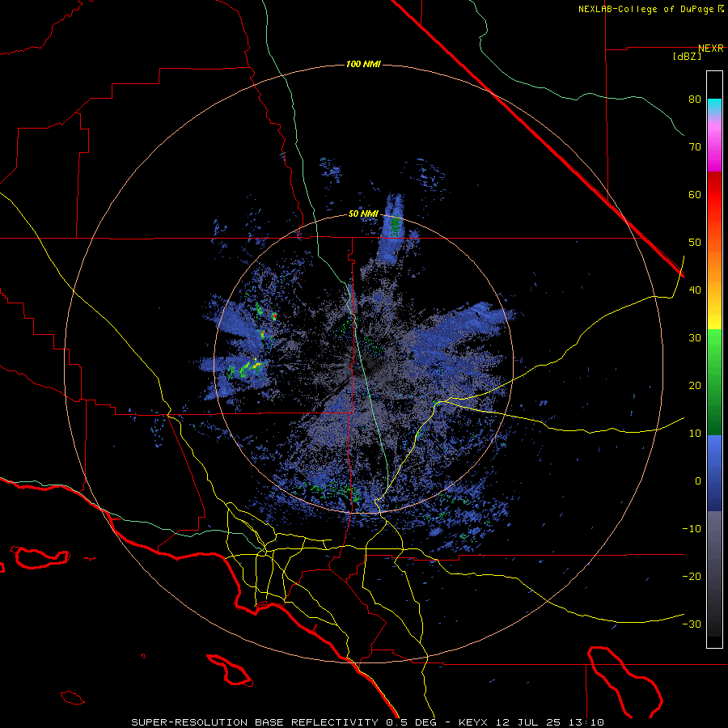Click the cyan top segment of the color bar
728x728 pixels.
tap(714, 106)
